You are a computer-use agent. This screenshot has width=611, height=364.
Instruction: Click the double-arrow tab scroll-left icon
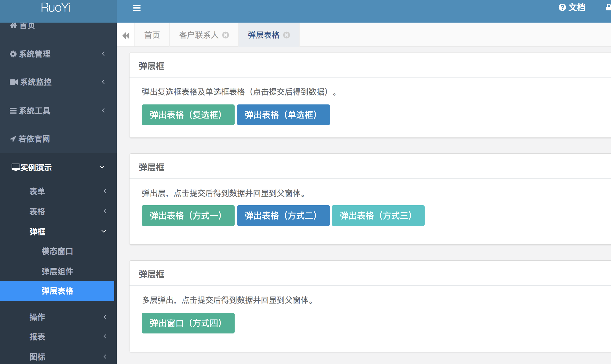click(x=126, y=35)
